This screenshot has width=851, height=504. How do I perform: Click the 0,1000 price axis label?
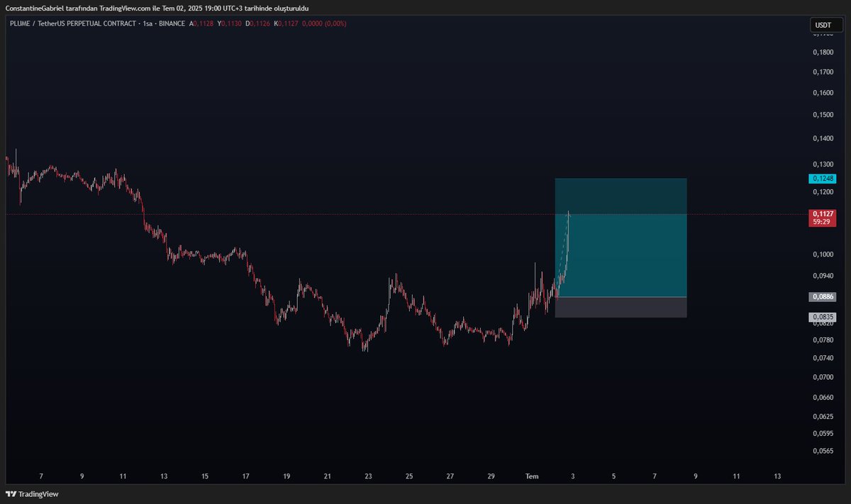pos(823,254)
